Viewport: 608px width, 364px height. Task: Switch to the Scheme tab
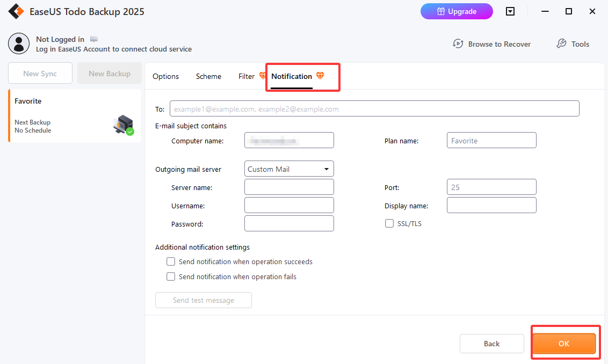[208, 76]
